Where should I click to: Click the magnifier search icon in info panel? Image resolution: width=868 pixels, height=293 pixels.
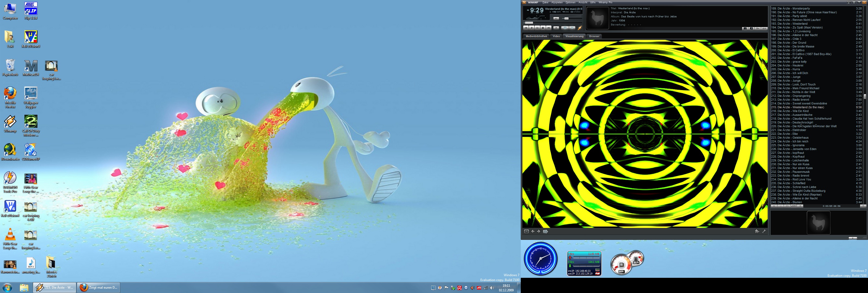coord(751,29)
